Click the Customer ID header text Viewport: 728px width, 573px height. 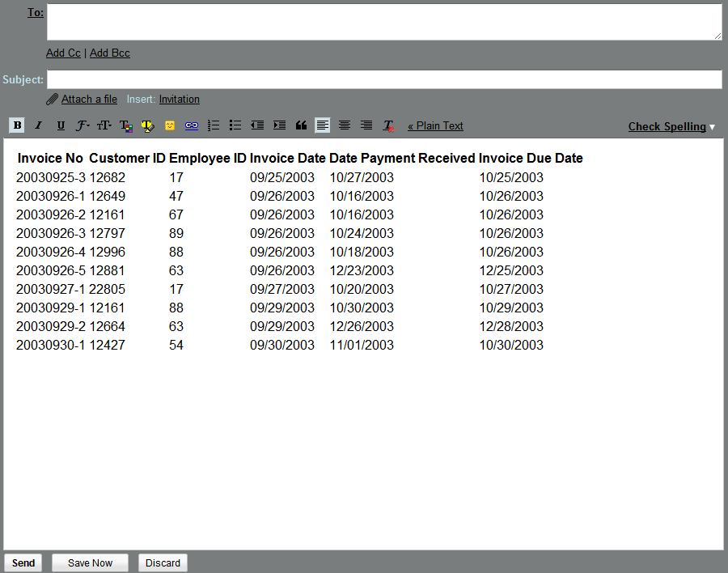coord(127,158)
